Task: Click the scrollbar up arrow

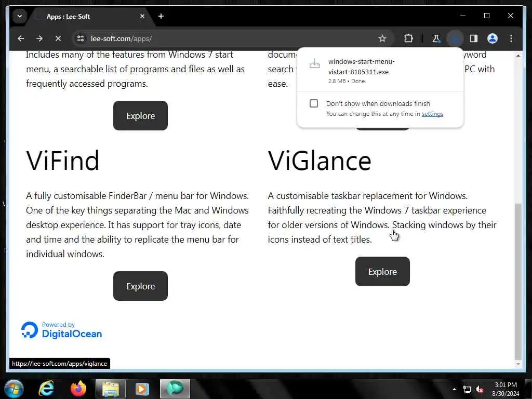Action: [518, 56]
